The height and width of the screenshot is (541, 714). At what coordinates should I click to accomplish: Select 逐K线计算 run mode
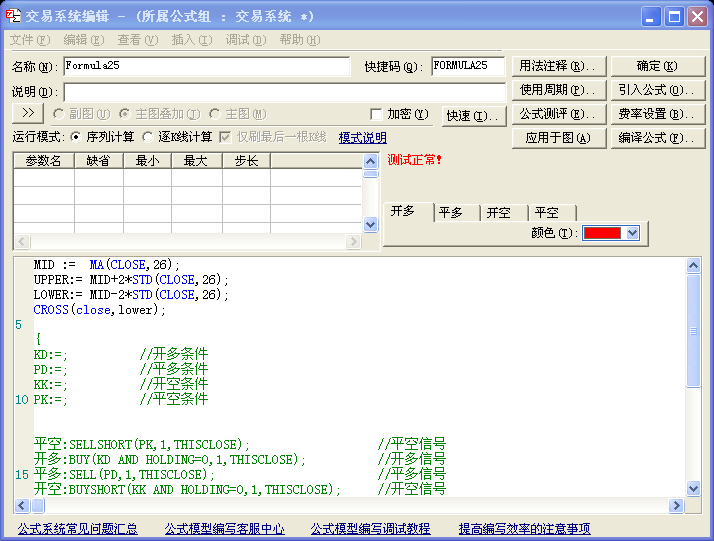click(148, 137)
